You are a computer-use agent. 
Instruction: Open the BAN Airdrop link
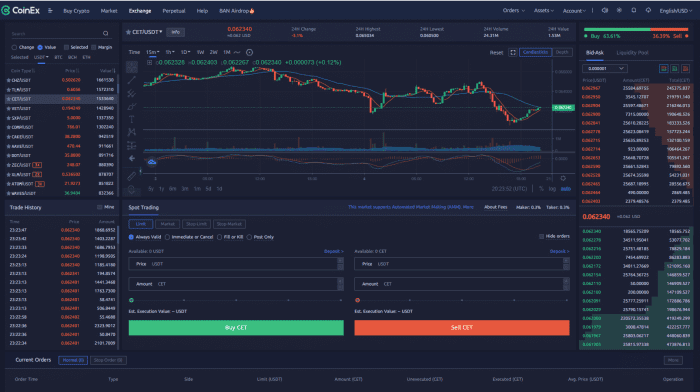237,11
